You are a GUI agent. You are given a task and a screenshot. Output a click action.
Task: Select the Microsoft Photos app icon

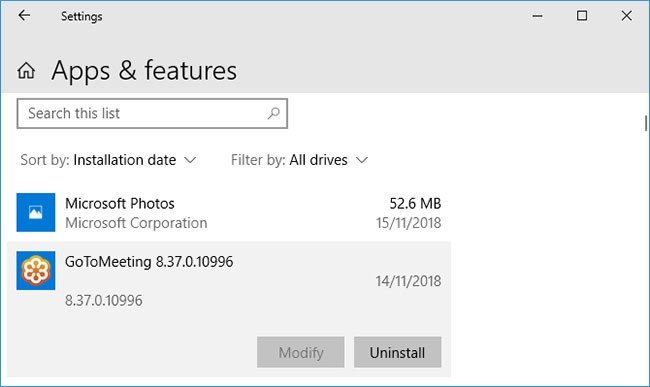(36, 212)
